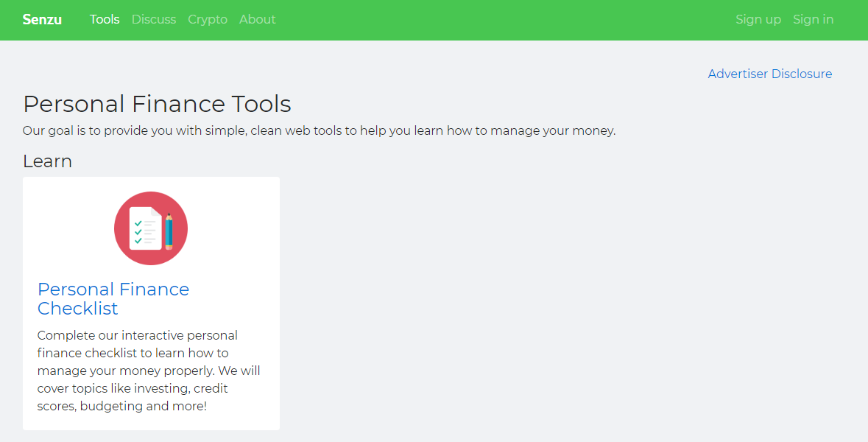Open the About page

257,20
